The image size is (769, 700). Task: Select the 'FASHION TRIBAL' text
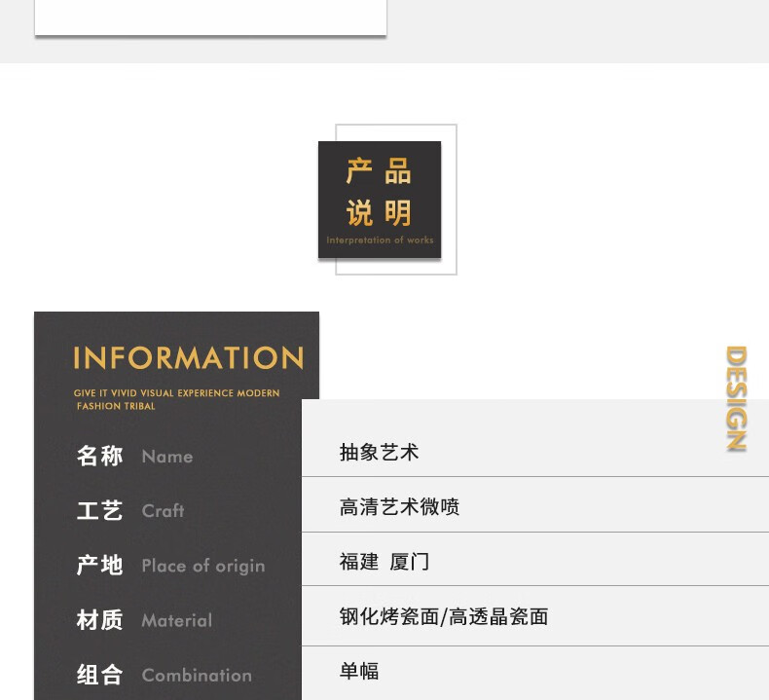[116, 406]
